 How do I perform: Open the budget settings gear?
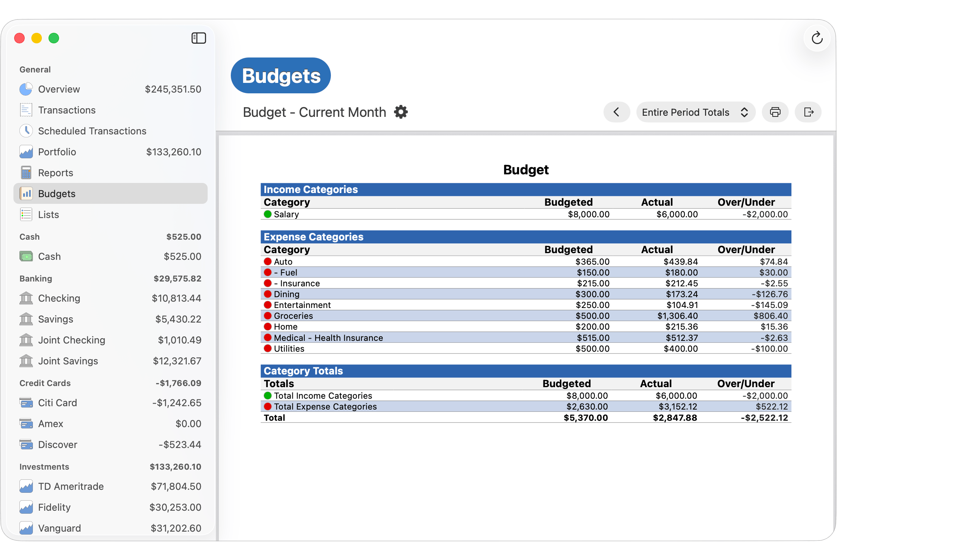[x=401, y=112]
